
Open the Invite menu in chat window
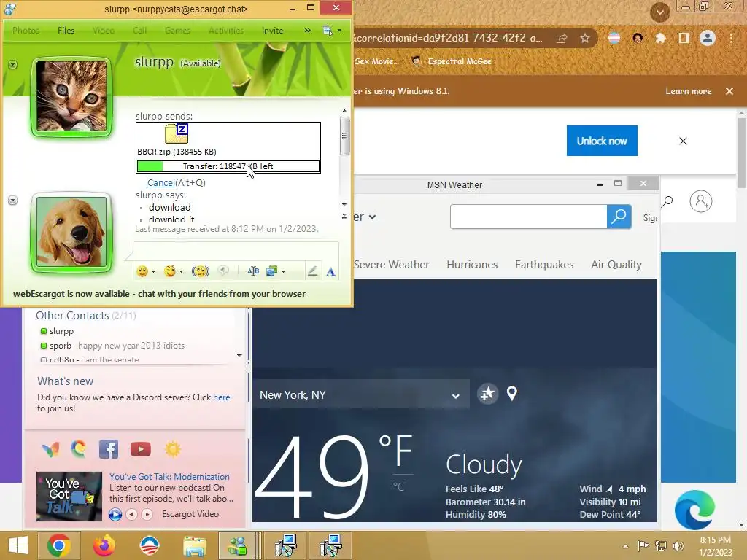click(x=272, y=31)
